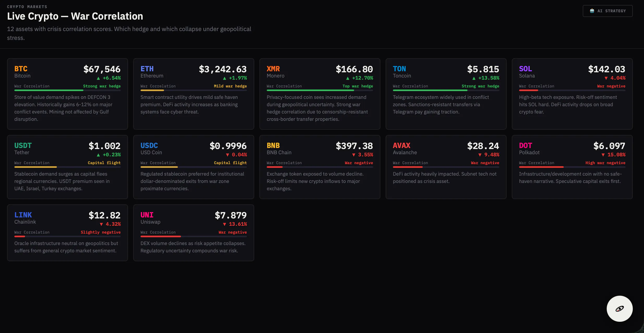Screen dimensions: 644x333
Task: Click the Polkadot coin name
Action: pyautogui.click(x=529, y=153)
